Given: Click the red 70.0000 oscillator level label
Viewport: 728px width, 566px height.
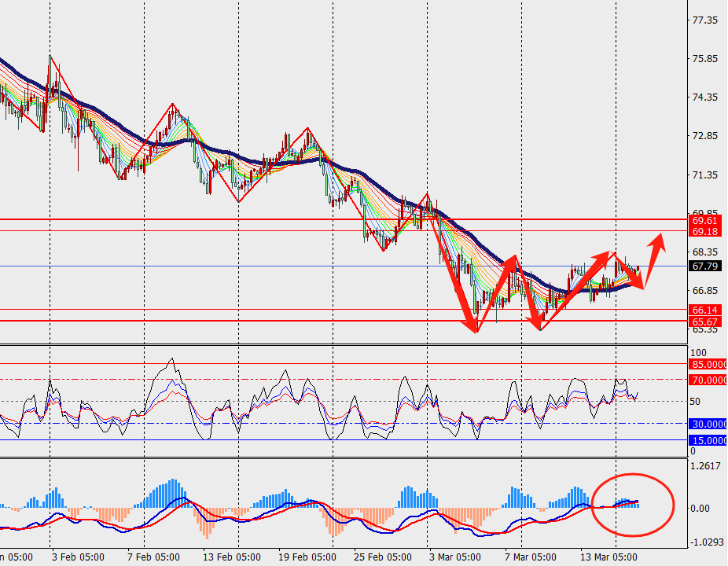Looking at the screenshot, I should 708,380.
